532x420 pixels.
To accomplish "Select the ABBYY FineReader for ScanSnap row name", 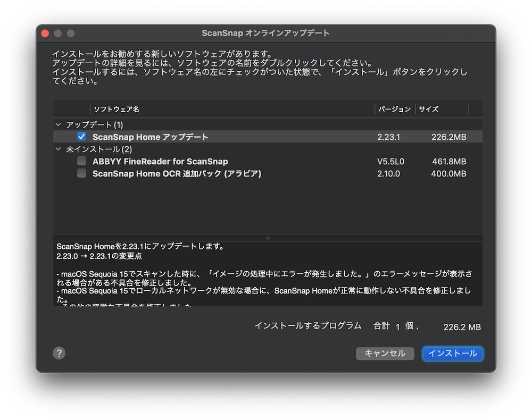I will [x=160, y=162].
